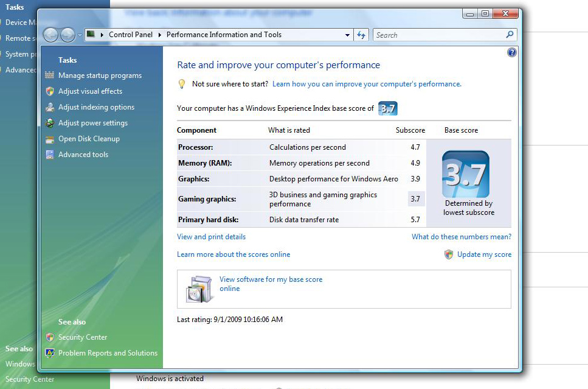Screen dimensions: 588x389
Task: Open the recent pages dropdown beside Forward
Action: point(80,35)
